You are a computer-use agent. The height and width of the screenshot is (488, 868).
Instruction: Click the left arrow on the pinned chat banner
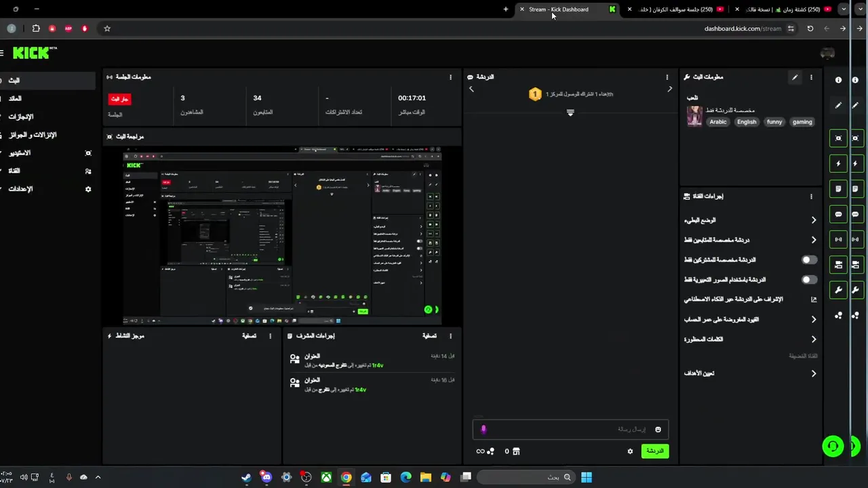point(472,89)
